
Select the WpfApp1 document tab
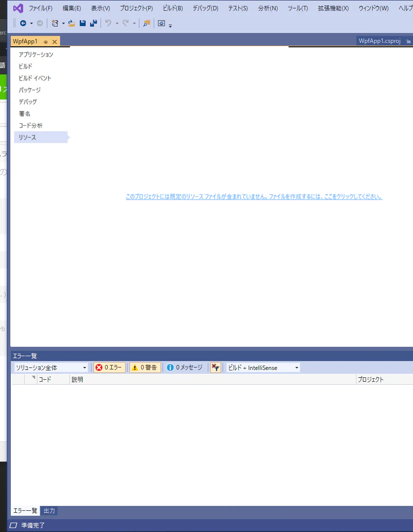(26, 41)
